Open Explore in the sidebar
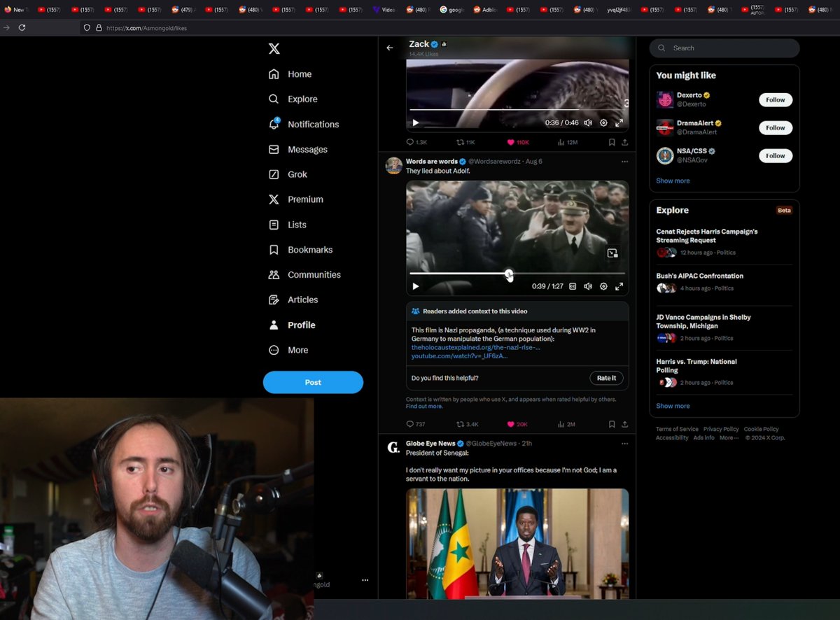This screenshot has height=620, width=840. [x=293, y=99]
